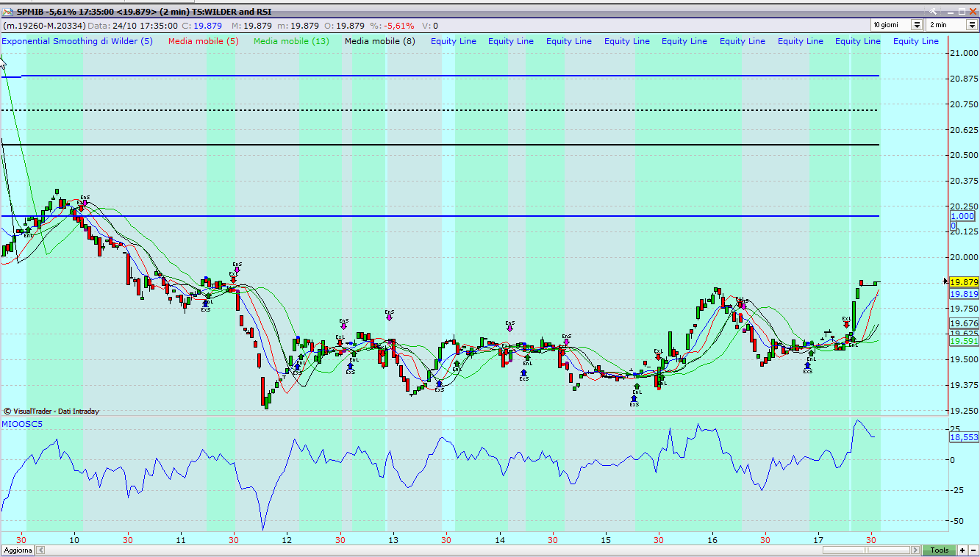The width and height of the screenshot is (980, 557).
Task: Click hour 12 on the time axis
Action: 287,539
